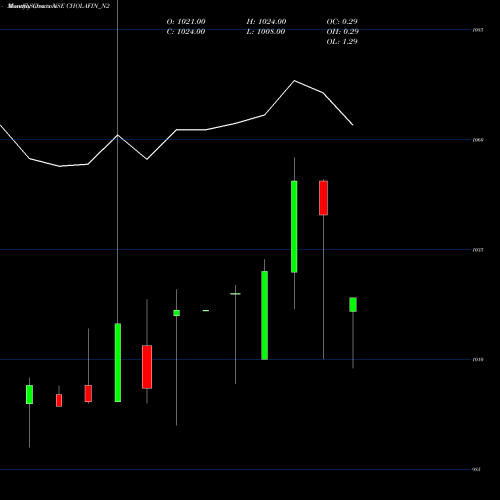Click the tallest green candle's body beside the tall red candle

(x=294, y=227)
